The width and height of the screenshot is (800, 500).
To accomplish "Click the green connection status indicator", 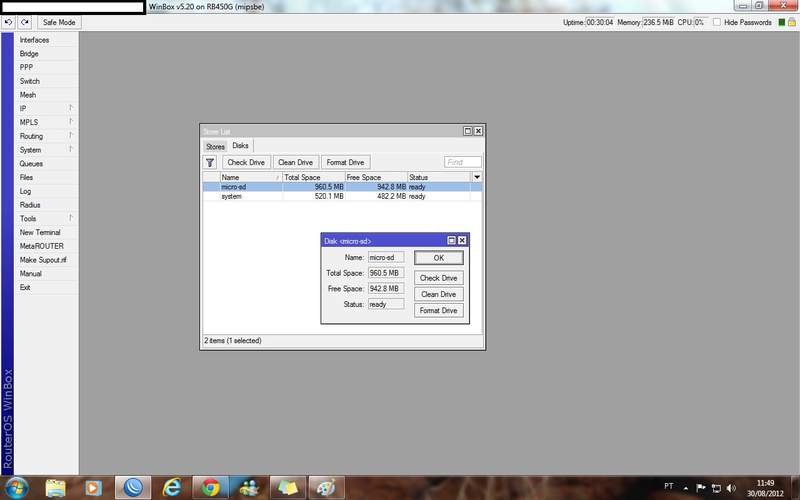I will click(x=781, y=22).
